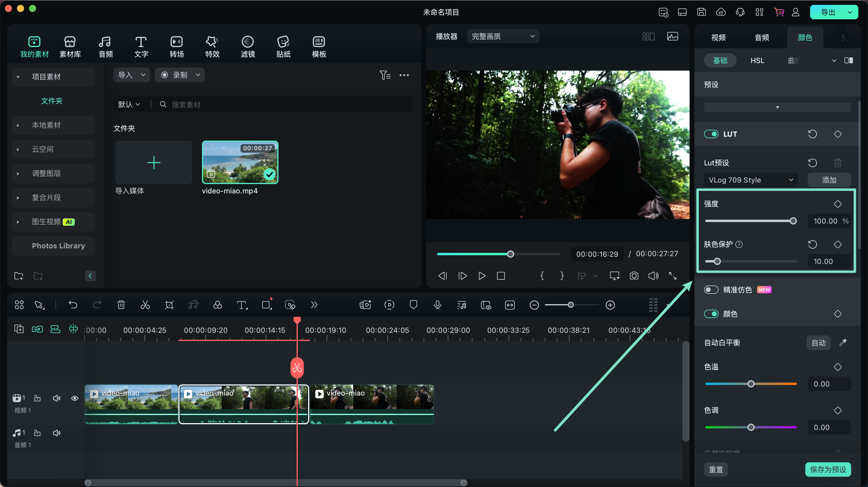The width and height of the screenshot is (868, 487).
Task: Open the Stickers (贴纸) panel
Action: click(x=283, y=46)
